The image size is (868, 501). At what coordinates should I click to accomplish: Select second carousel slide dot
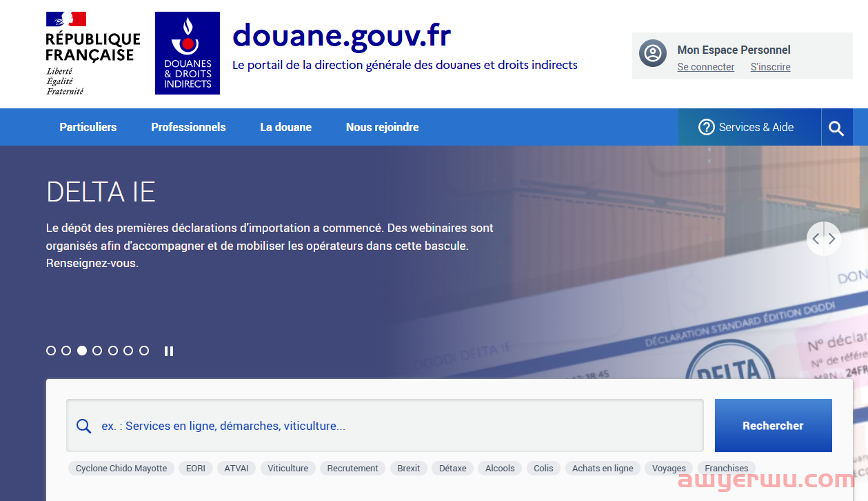(x=66, y=351)
